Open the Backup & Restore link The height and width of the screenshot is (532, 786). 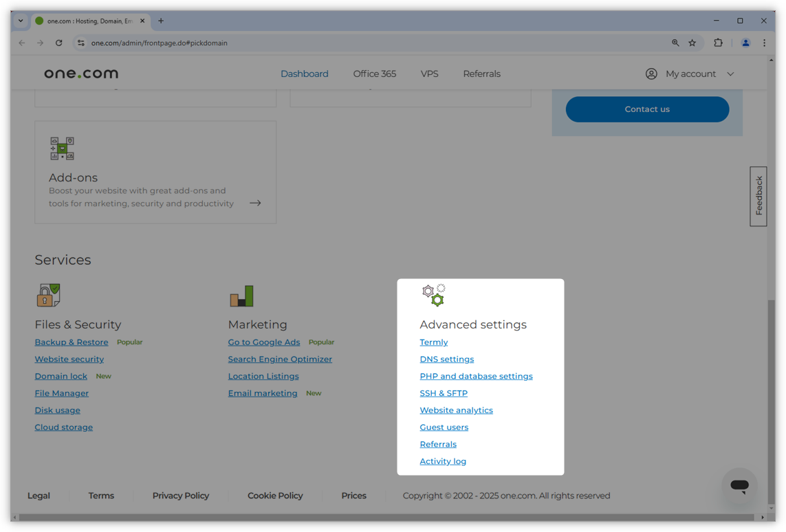coord(72,342)
